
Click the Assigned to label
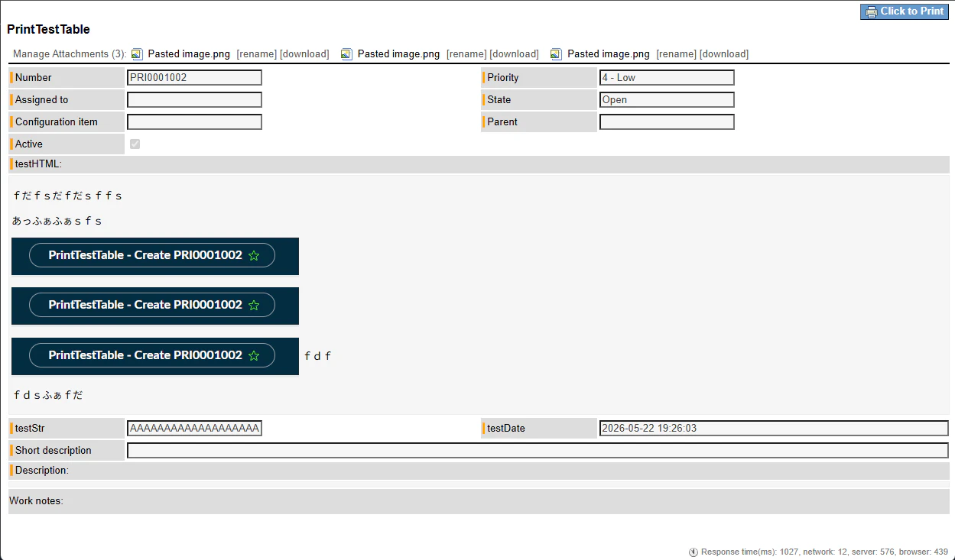coord(42,99)
